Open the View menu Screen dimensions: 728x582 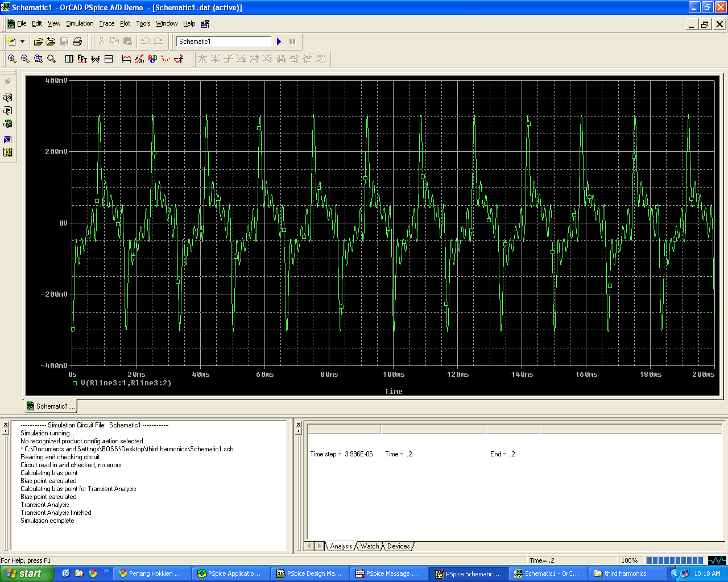point(54,23)
